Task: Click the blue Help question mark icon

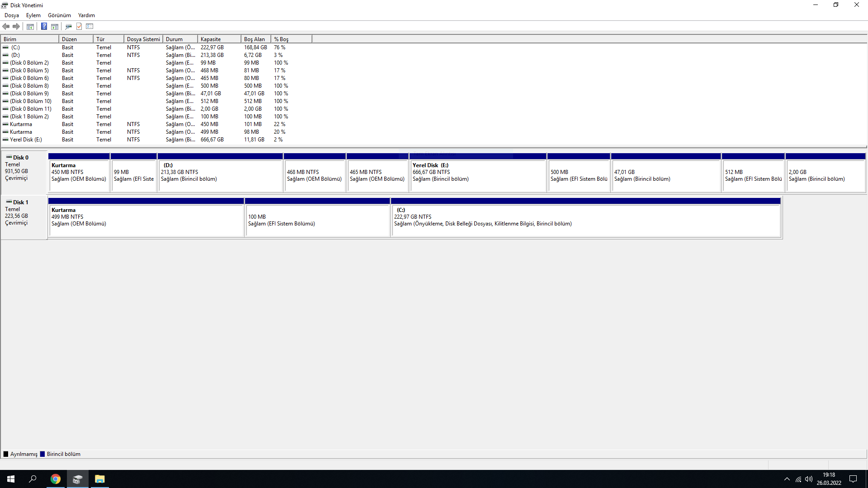Action: pyautogui.click(x=44, y=27)
